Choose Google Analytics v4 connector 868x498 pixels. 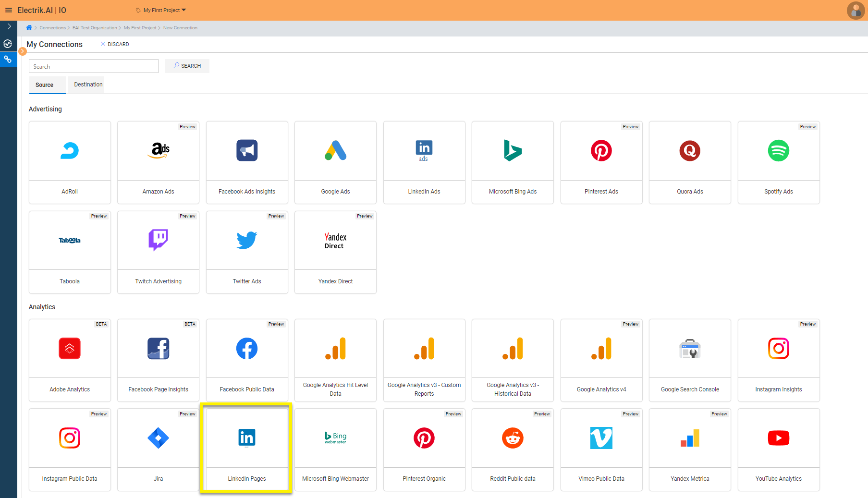click(x=601, y=360)
